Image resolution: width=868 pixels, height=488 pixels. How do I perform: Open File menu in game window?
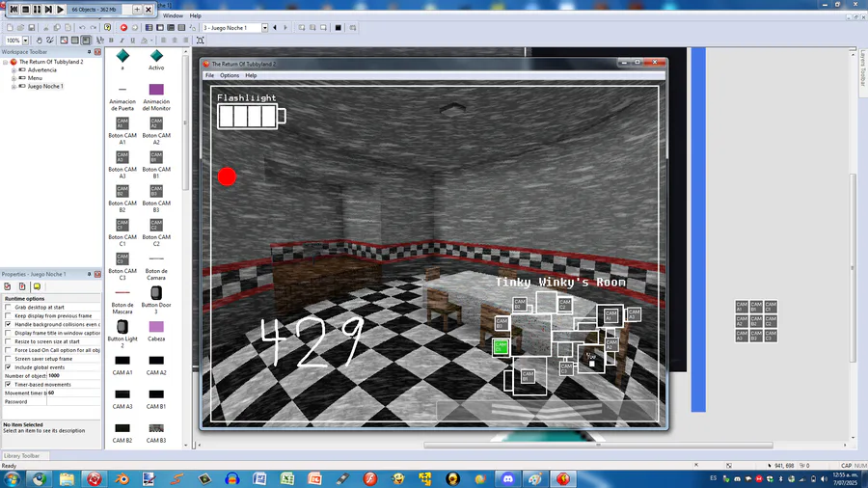(210, 75)
